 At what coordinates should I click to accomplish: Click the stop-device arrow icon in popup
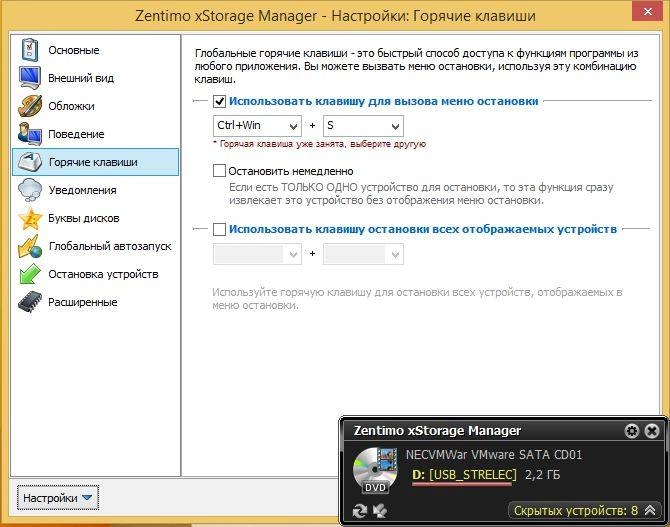click(379, 511)
